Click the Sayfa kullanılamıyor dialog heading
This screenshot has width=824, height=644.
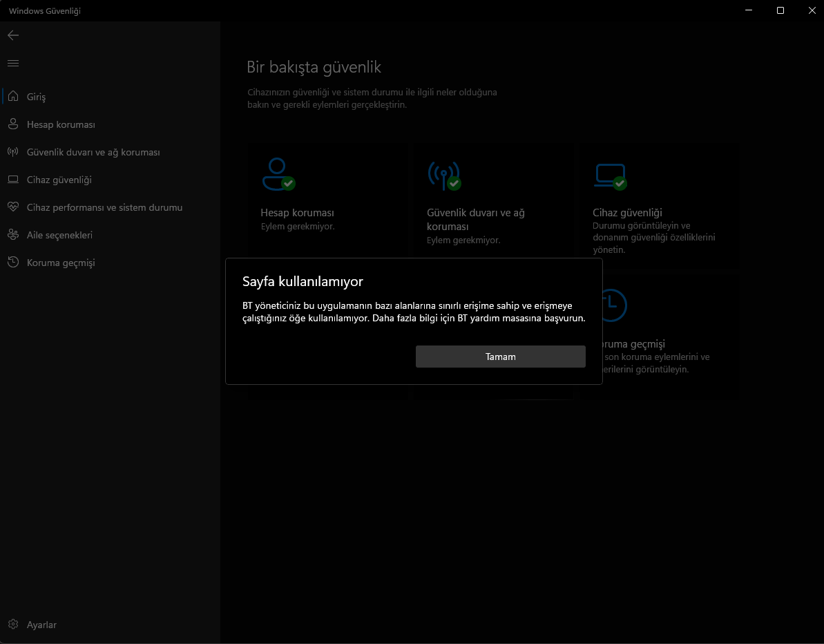point(303,281)
